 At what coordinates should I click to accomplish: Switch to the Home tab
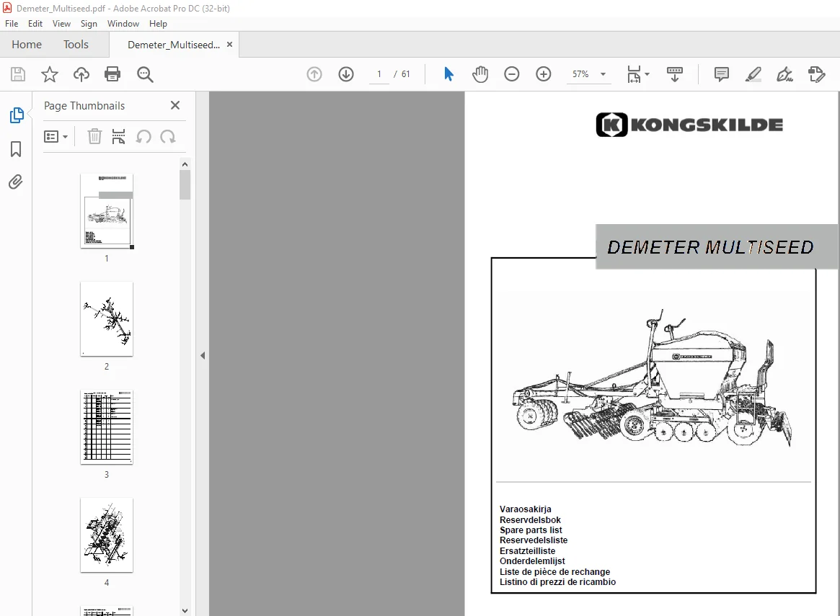click(x=27, y=45)
